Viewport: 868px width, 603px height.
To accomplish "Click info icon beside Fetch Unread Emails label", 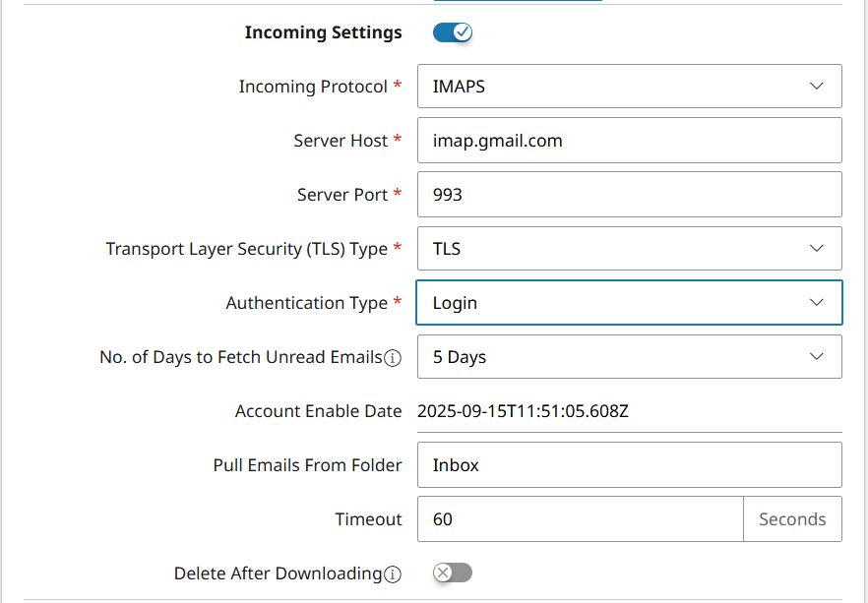I will pos(393,358).
